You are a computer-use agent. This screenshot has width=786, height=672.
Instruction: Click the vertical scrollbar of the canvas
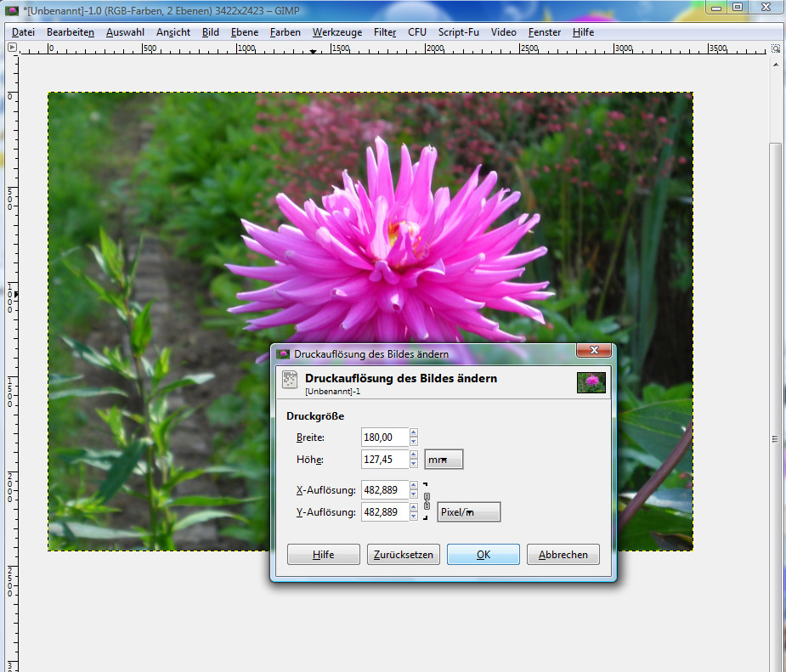click(776, 340)
